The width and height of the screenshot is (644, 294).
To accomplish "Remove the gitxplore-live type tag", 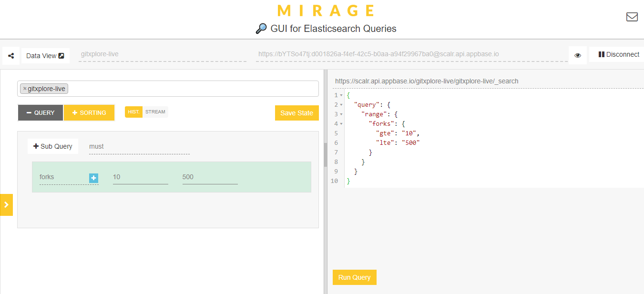I will [x=25, y=89].
